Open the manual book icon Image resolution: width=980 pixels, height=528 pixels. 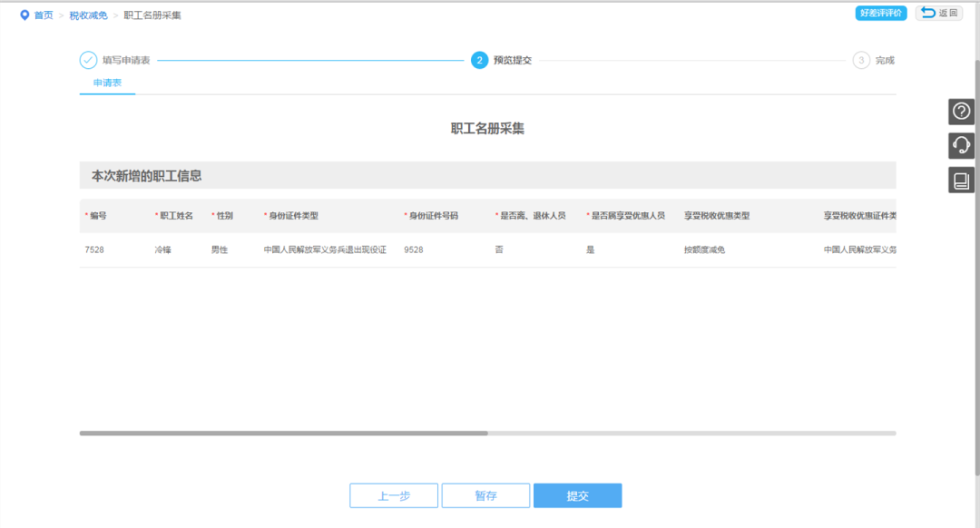coord(961,181)
